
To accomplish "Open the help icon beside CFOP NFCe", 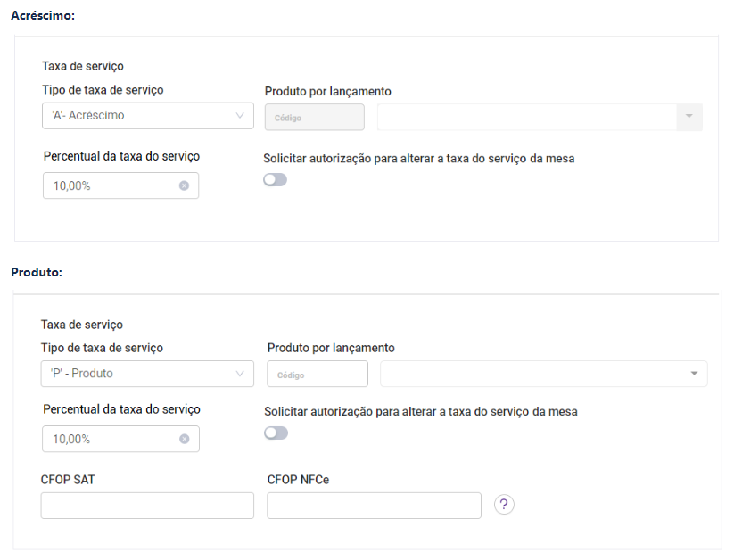I will pyautogui.click(x=504, y=505).
